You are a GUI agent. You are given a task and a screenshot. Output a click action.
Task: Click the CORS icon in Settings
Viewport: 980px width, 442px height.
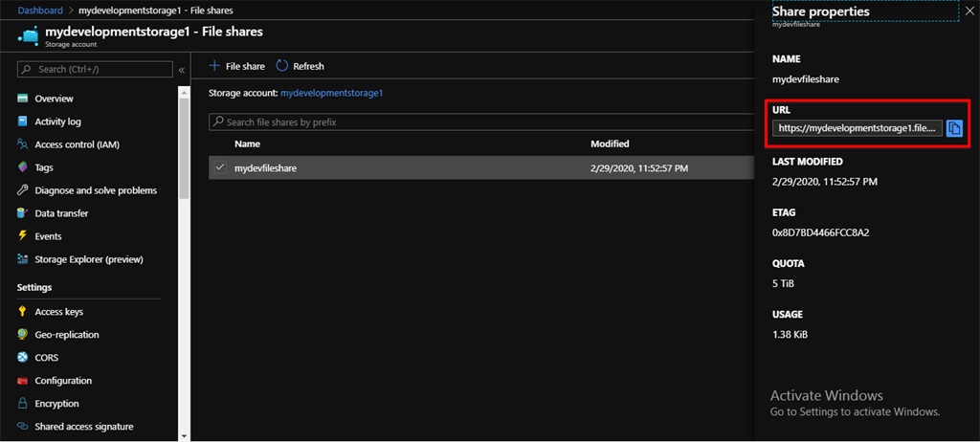23,358
